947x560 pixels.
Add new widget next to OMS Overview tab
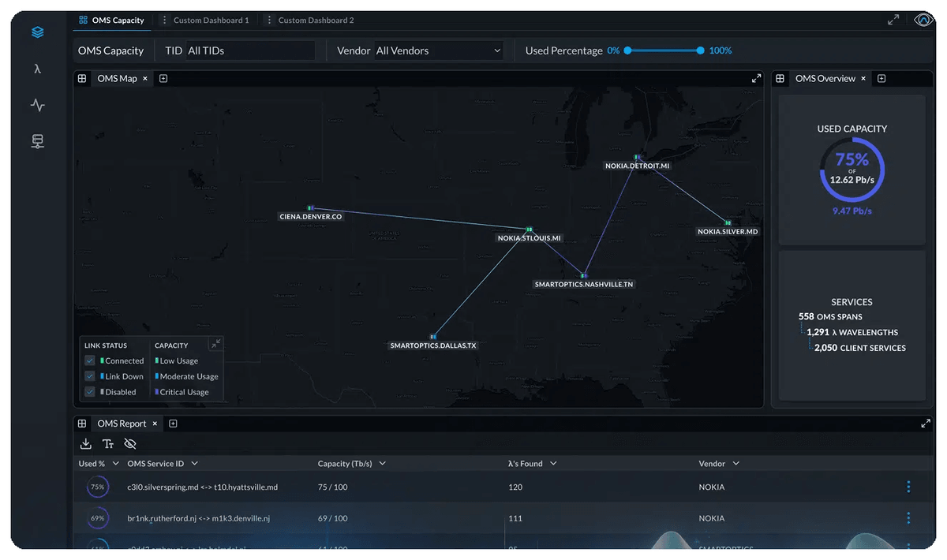pyautogui.click(x=881, y=78)
